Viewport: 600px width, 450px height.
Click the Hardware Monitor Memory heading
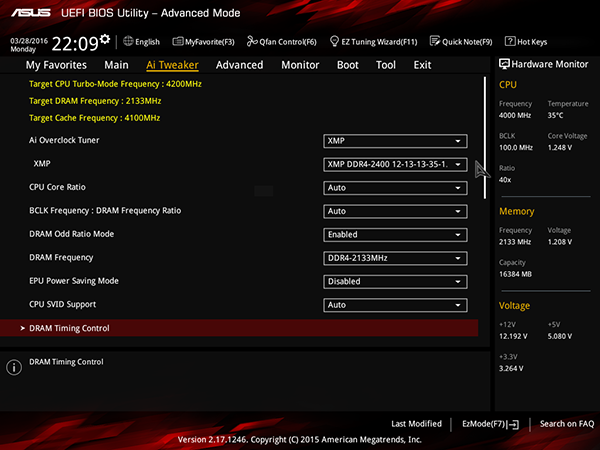517,211
